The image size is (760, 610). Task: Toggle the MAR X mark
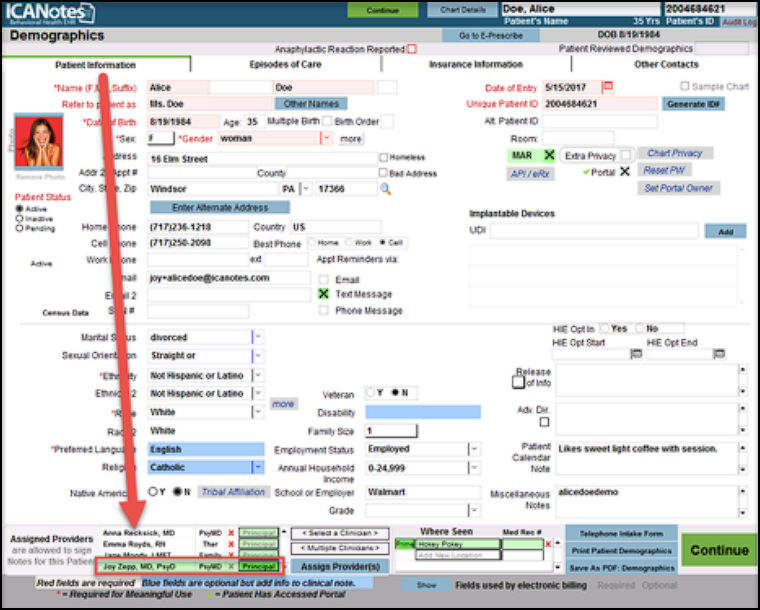[x=549, y=155]
